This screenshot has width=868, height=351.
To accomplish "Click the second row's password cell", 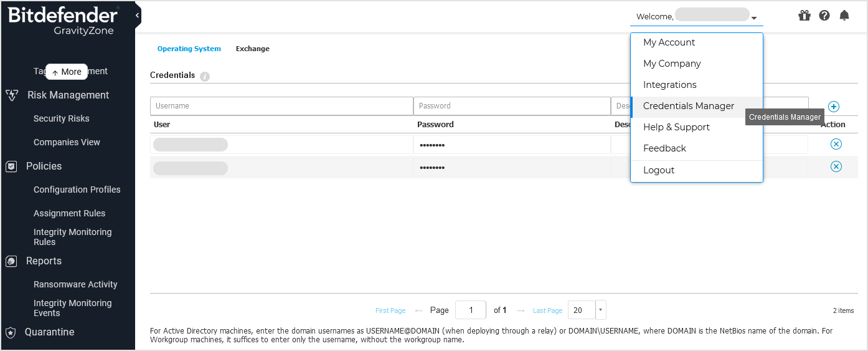I will click(x=512, y=168).
